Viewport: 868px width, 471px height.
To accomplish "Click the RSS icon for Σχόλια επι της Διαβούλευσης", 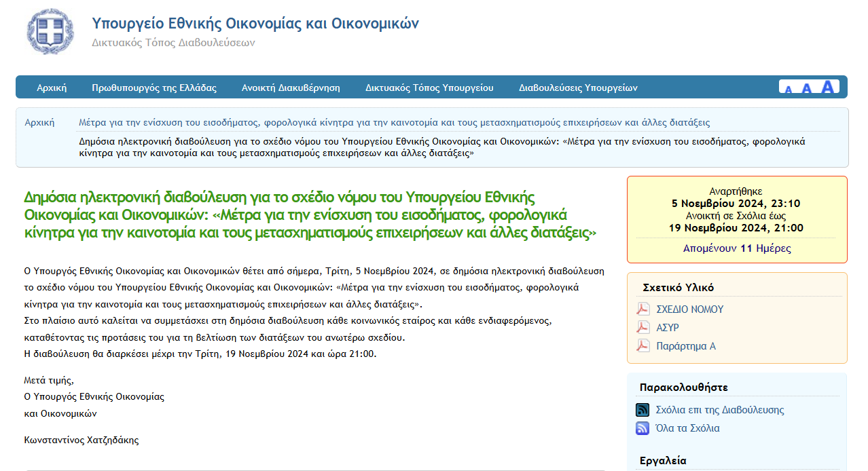I will pyautogui.click(x=643, y=410).
